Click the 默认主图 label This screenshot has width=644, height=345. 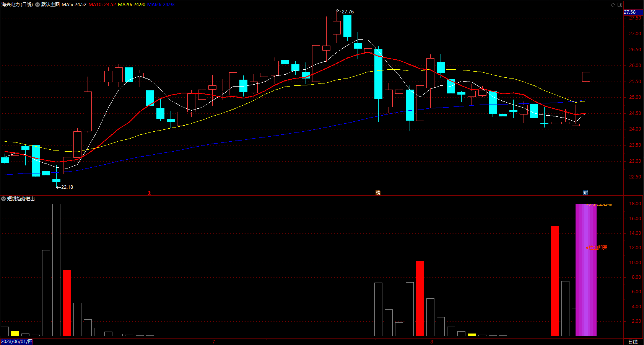click(x=50, y=5)
